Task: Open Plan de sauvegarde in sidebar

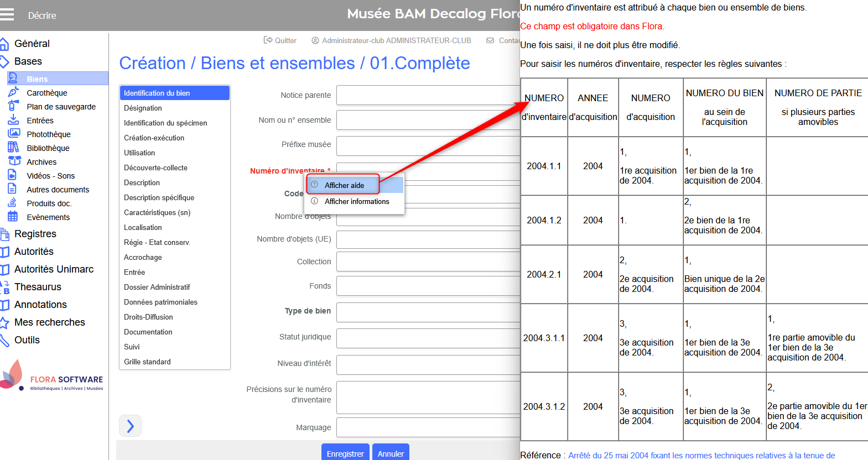Action: tap(61, 107)
